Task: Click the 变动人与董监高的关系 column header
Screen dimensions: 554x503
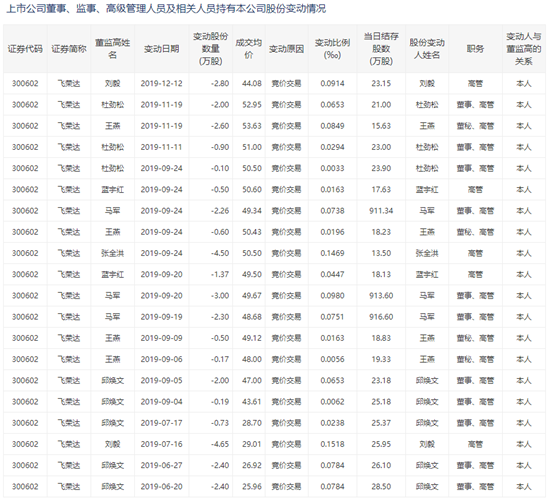Action: pyautogui.click(x=524, y=49)
